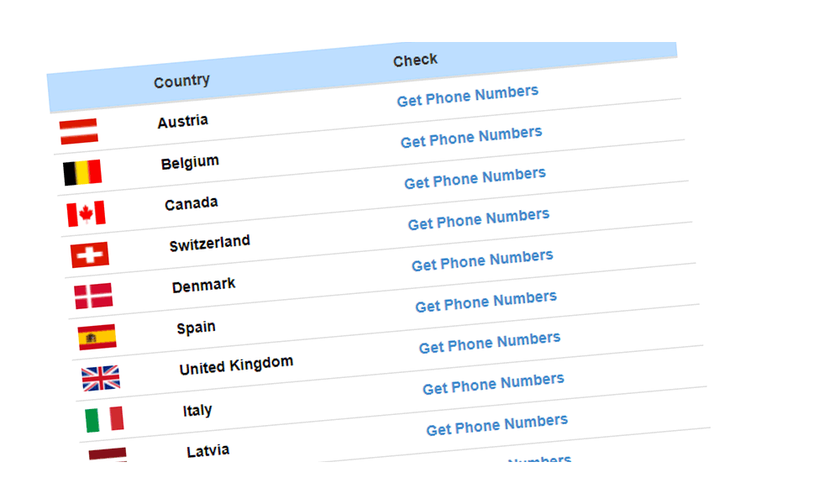Click the Austria flag icon
Viewport: 840px width, 504px height.
[79, 131]
